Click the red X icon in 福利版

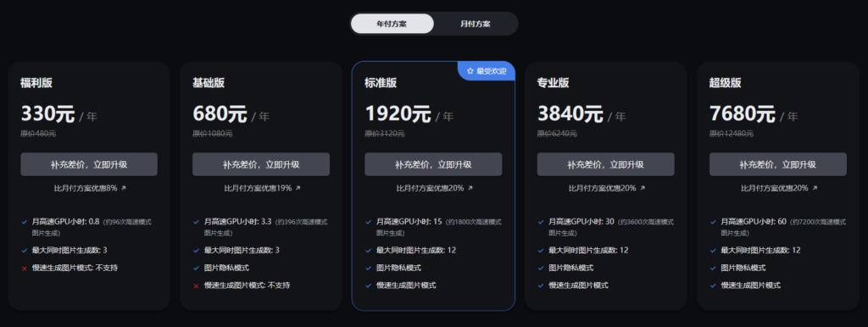pos(25,269)
